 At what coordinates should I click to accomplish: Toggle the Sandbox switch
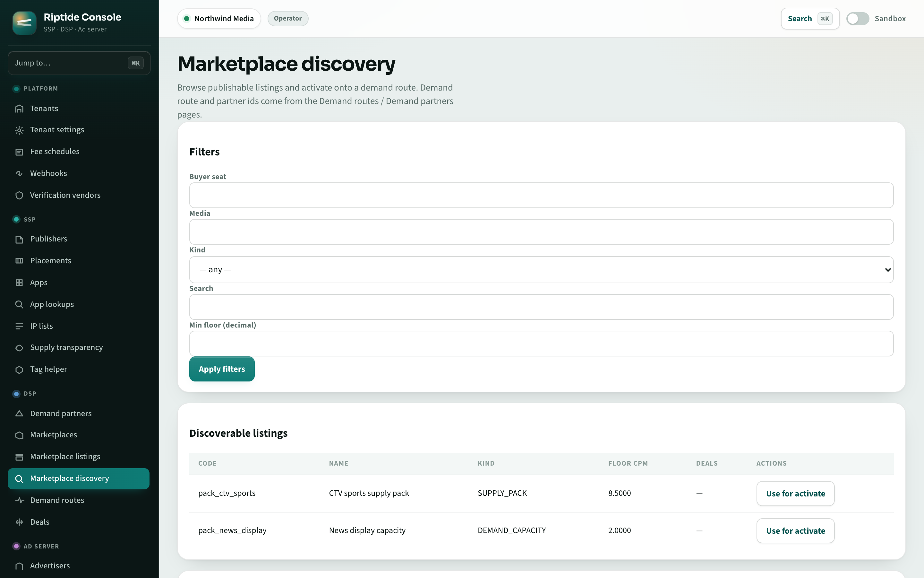pyautogui.click(x=858, y=18)
